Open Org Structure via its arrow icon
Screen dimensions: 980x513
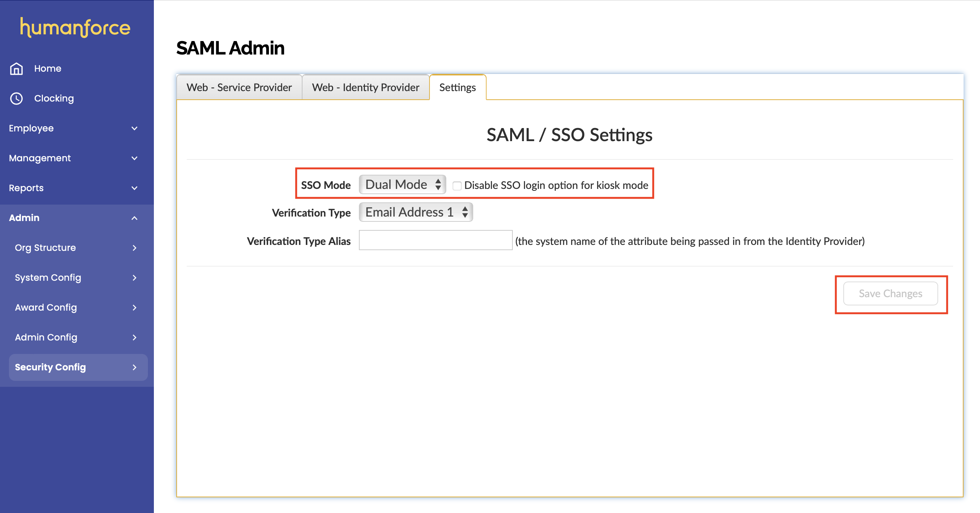[134, 248]
